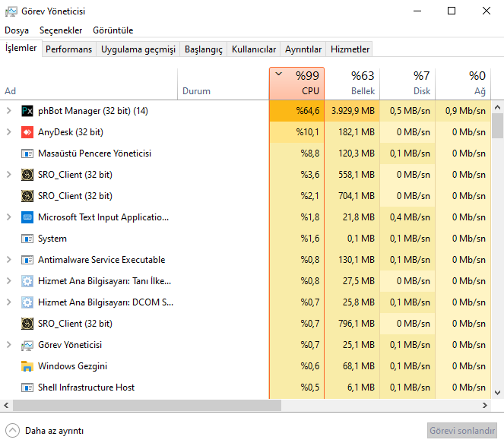Sort by the Disk column header
This screenshot has height=446, width=504.
[407, 84]
